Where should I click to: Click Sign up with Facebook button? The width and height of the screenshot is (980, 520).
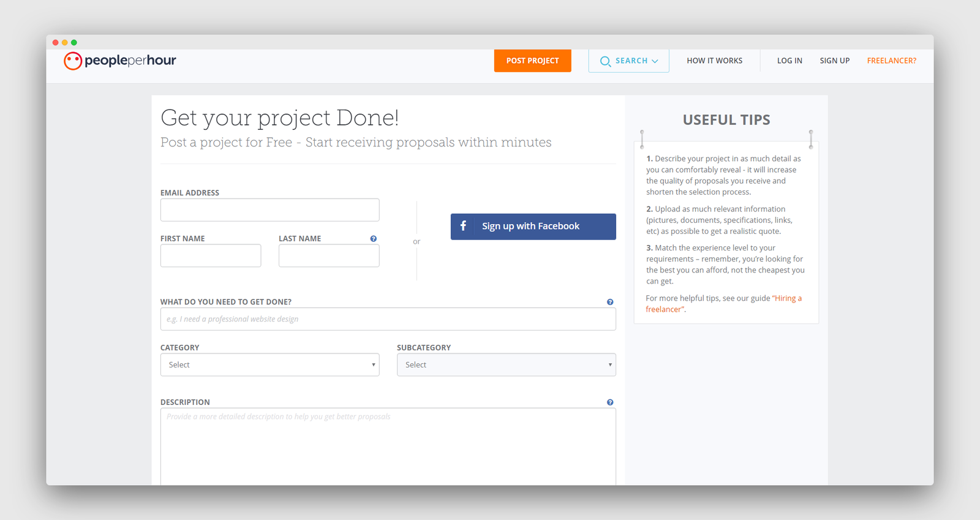coord(533,227)
